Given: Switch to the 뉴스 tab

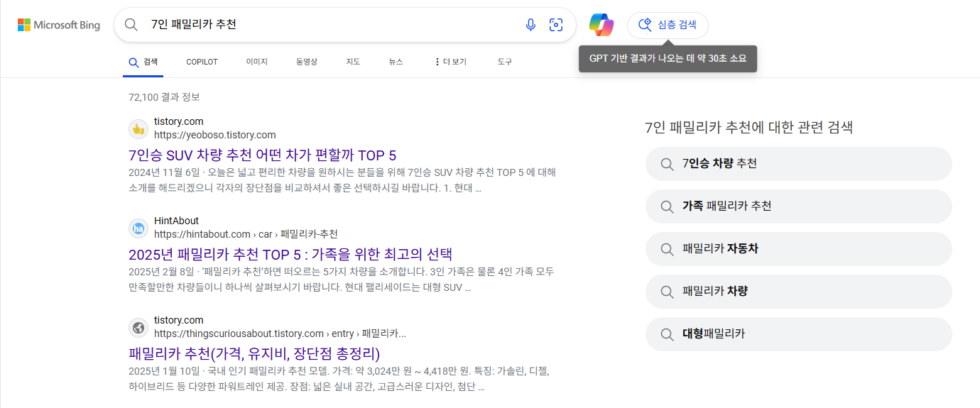Looking at the screenshot, I should pyautogui.click(x=396, y=62).
